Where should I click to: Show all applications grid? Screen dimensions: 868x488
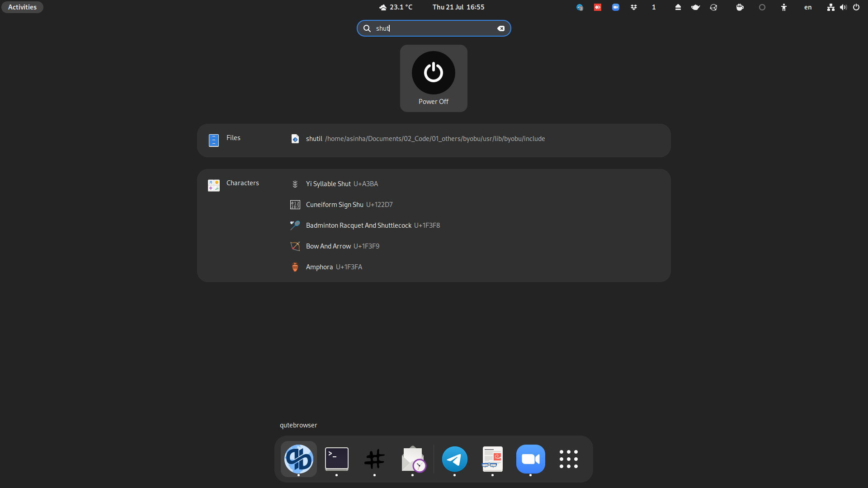coord(568,459)
